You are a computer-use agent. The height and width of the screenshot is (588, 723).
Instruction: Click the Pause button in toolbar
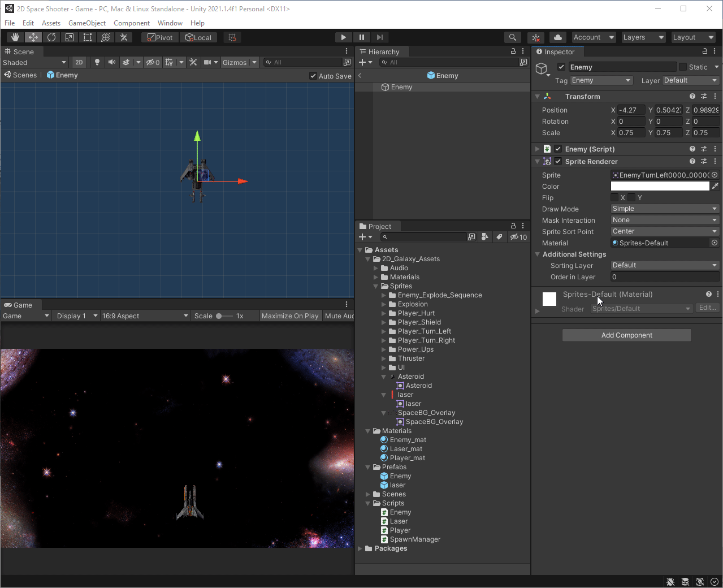click(x=361, y=37)
